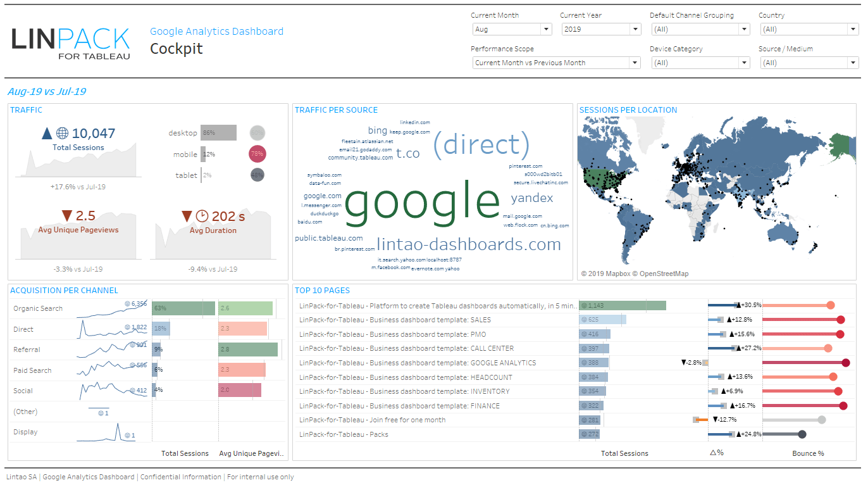Click the clock icon beside 202 s
Image resolution: width=868 pixels, height=485 pixels.
(202, 216)
